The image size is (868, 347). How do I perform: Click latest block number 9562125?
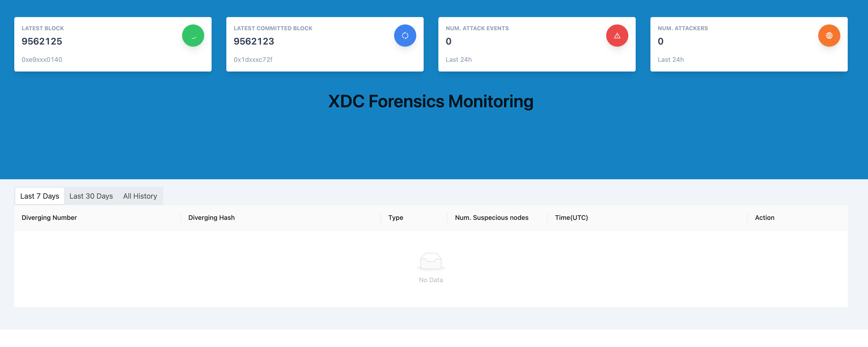click(x=42, y=42)
